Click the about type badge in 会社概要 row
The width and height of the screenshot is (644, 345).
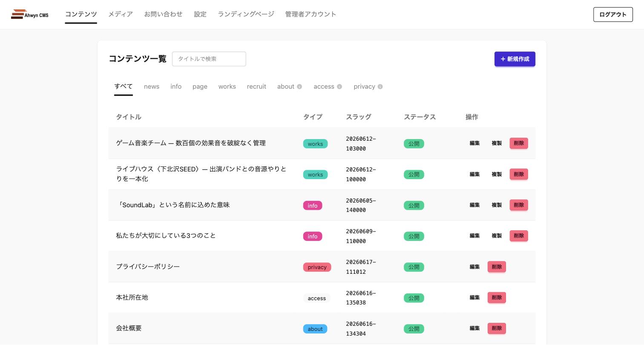tap(315, 329)
